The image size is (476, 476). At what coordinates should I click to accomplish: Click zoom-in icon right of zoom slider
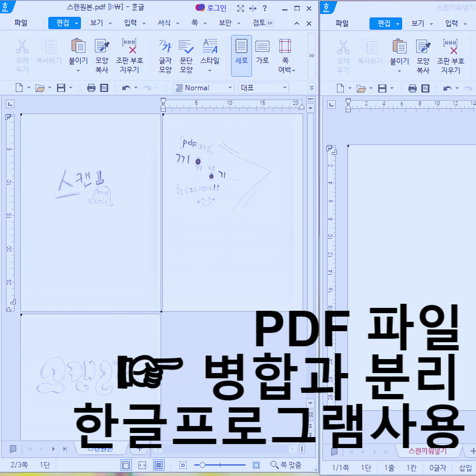(256, 465)
